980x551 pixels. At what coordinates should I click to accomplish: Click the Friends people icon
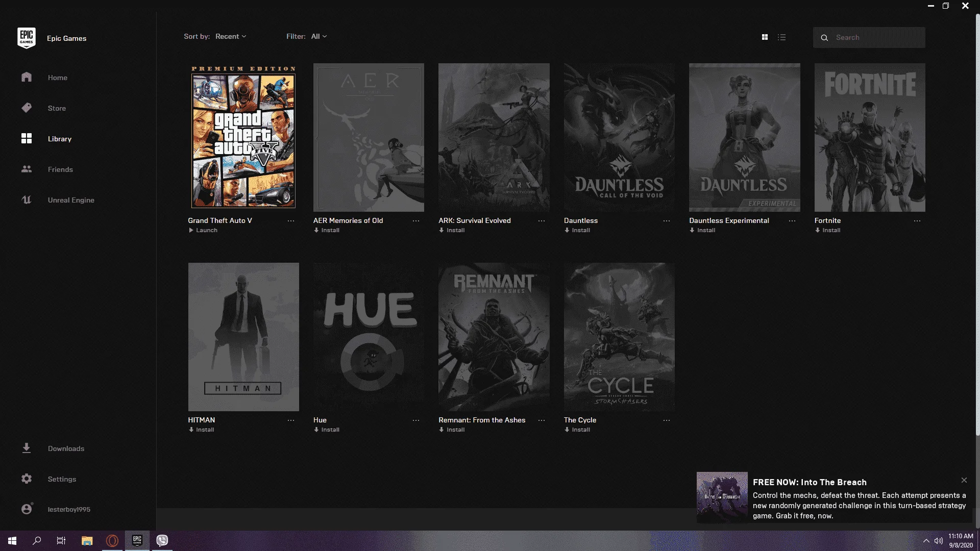tap(27, 169)
